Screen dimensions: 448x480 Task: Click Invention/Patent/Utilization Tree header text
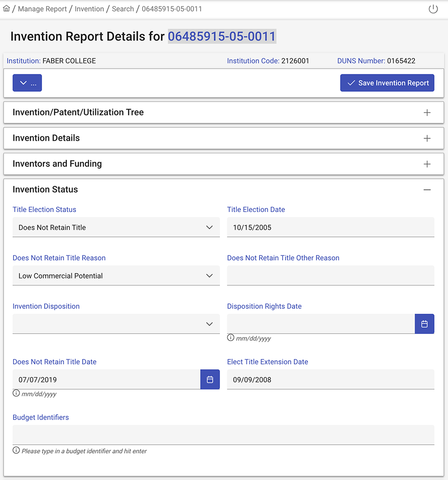(78, 112)
